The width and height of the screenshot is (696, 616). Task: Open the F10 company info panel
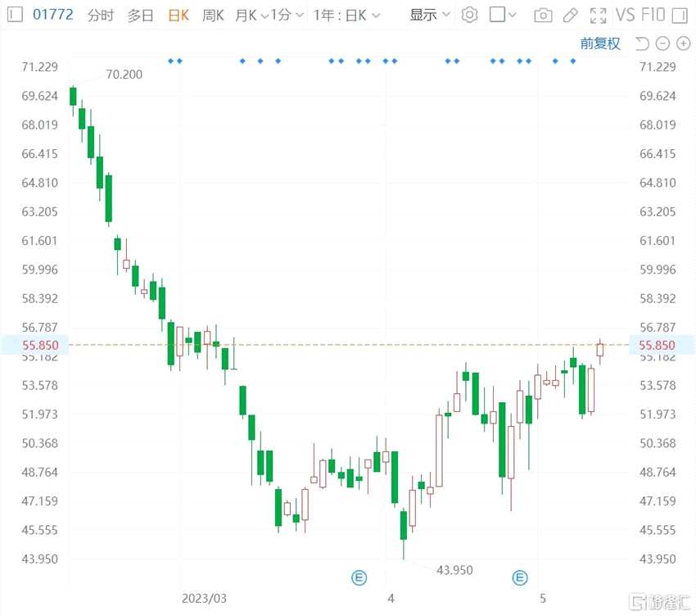click(x=654, y=15)
